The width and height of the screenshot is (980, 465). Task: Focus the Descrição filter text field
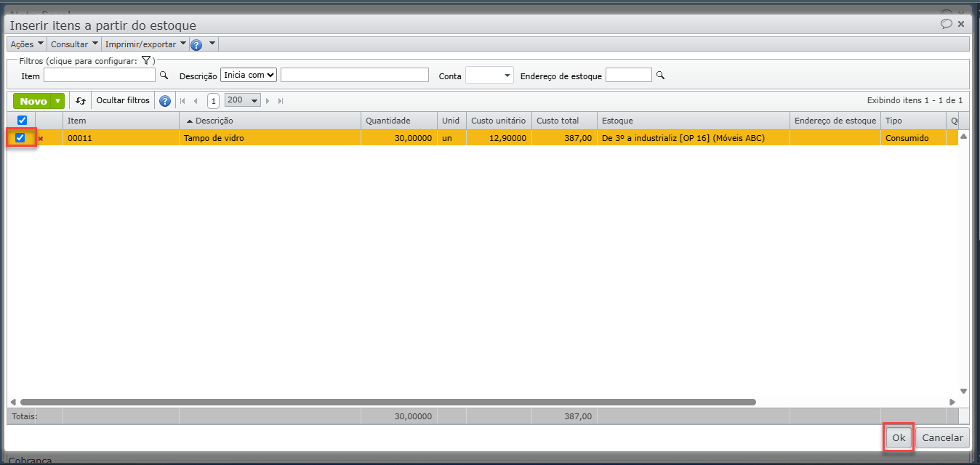coord(355,75)
